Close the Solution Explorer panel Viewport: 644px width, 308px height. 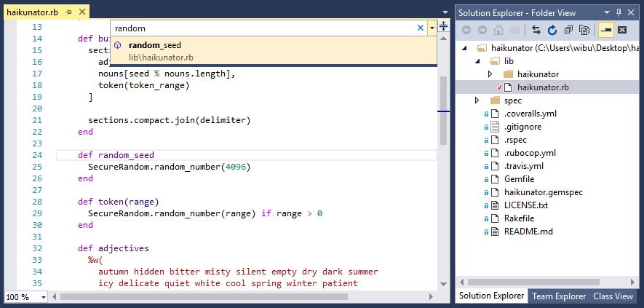coord(632,13)
